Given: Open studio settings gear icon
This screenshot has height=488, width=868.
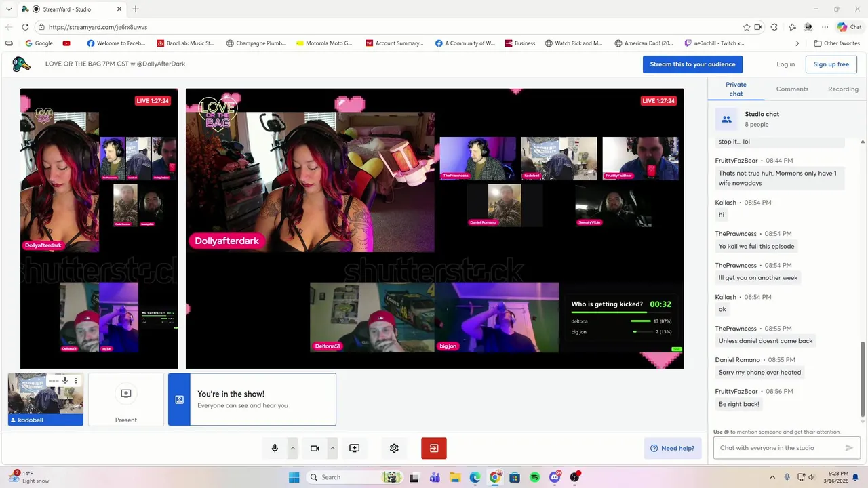Looking at the screenshot, I should tap(394, 448).
